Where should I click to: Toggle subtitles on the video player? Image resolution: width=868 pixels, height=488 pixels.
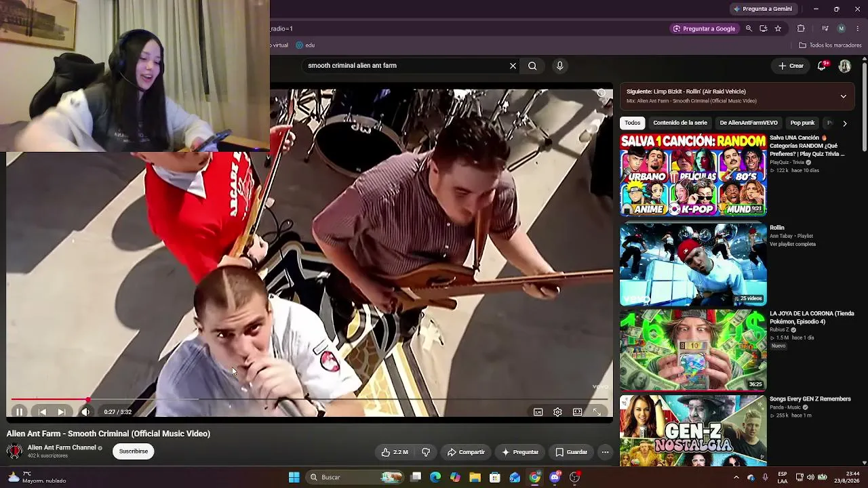[x=538, y=411]
